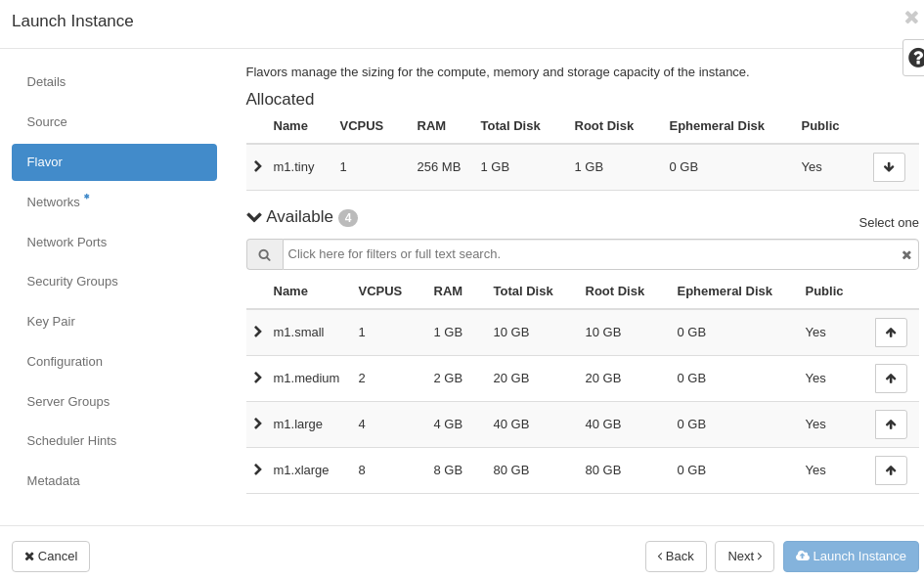Image resolution: width=924 pixels, height=580 pixels.
Task: Expand m1.large row details
Action: 257,424
